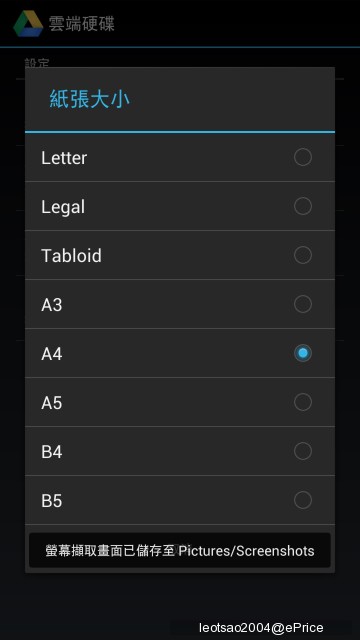This screenshot has width=360, height=640.
Task: Click the Letter option label
Action: point(64,158)
